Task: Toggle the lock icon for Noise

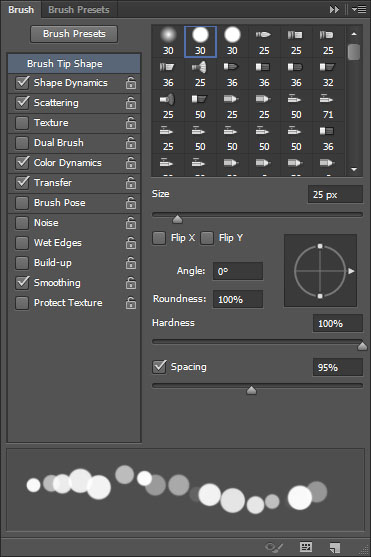Action: click(131, 223)
